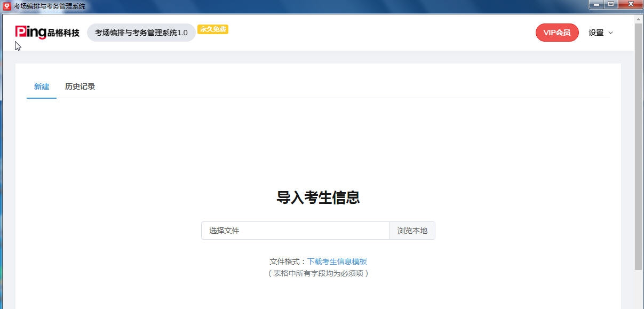Click the 考场编排与考务管理系统1.0 version badge
Screen dimensions: 644x309
141,32
